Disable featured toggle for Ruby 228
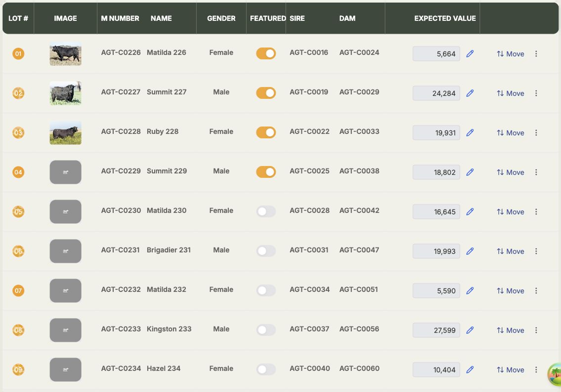This screenshot has height=392, width=561. (266, 132)
